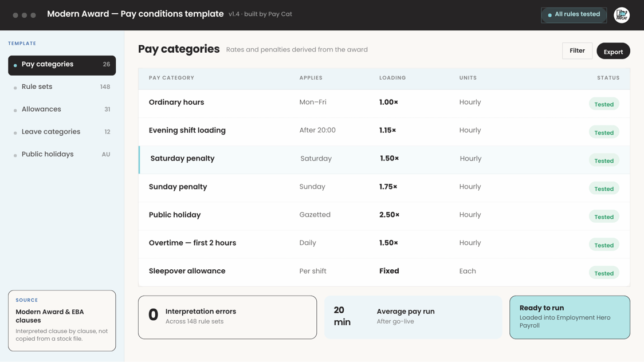644x362 pixels.
Task: Open the Allowances section
Action: [x=62, y=109]
